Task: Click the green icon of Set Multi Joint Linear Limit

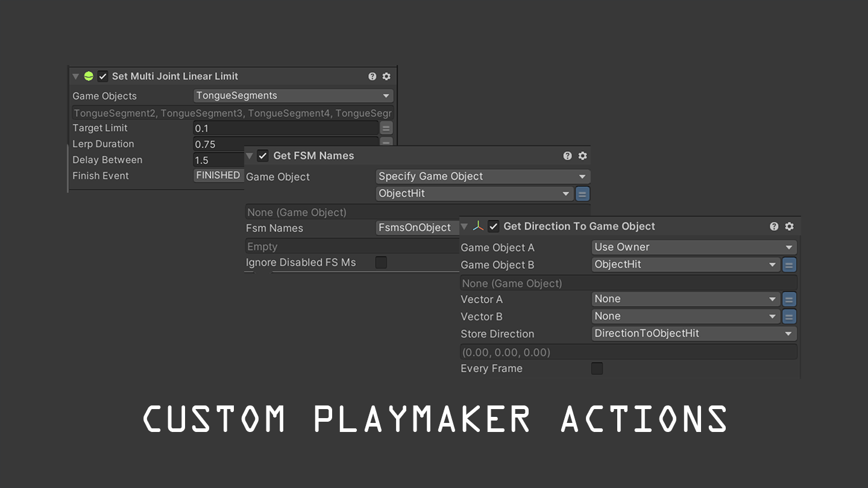Action: click(89, 77)
